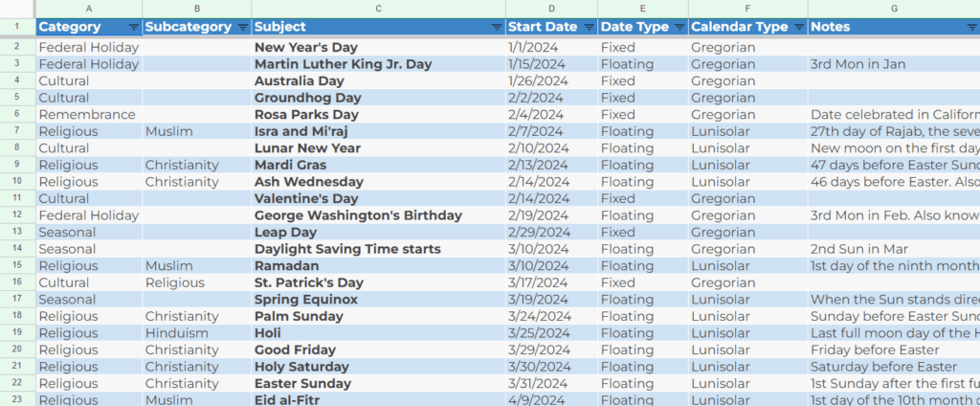
Task: Select the Easter Sunday cell
Action: [379, 383]
